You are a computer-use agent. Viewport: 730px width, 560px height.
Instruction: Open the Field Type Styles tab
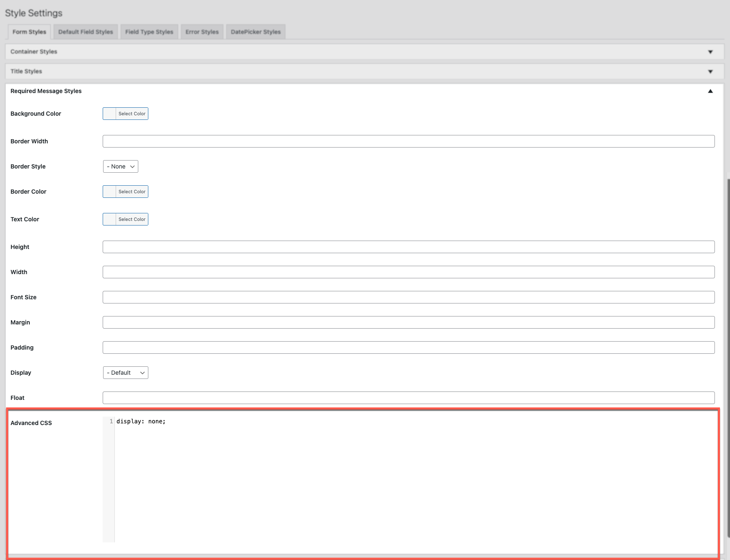click(x=149, y=32)
